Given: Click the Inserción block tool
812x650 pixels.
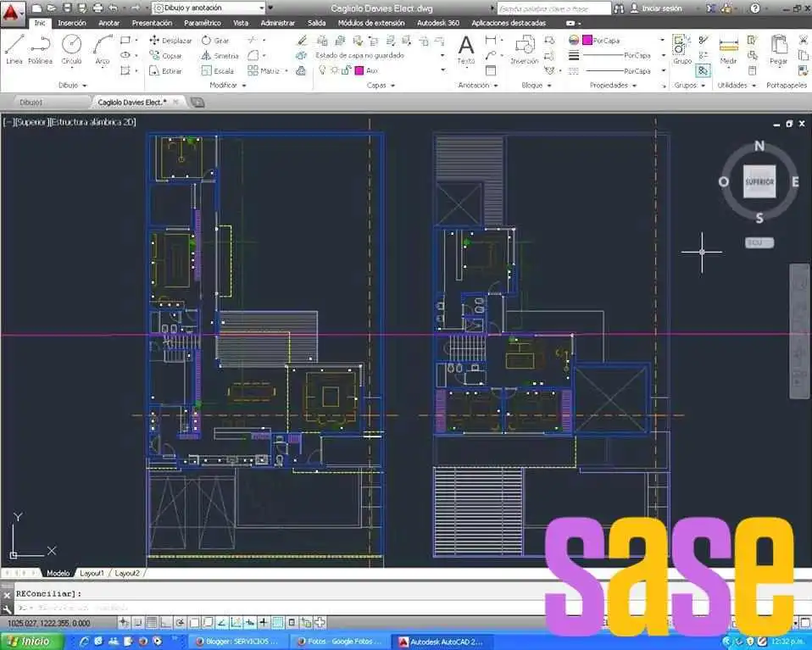Looking at the screenshot, I should pos(525,50).
